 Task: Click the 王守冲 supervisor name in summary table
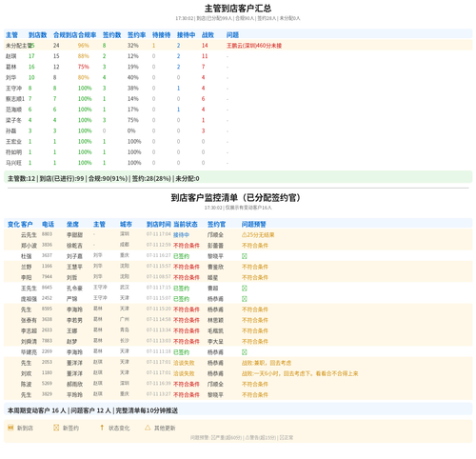point(13,89)
